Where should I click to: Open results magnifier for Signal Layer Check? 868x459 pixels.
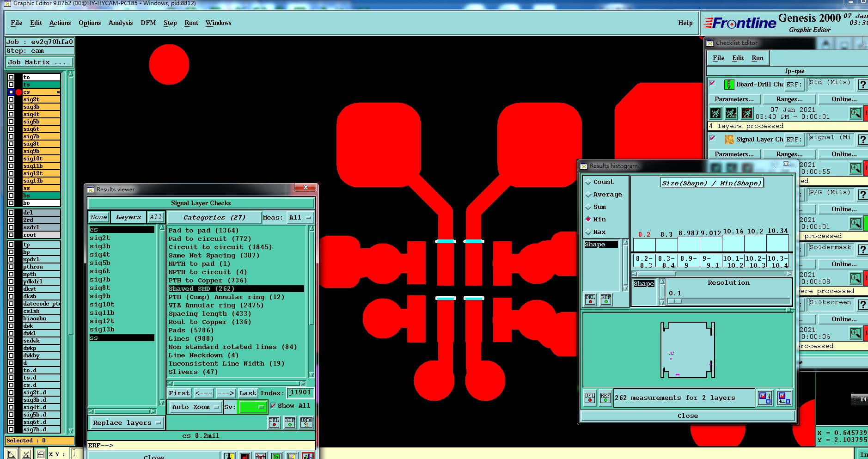(856, 168)
